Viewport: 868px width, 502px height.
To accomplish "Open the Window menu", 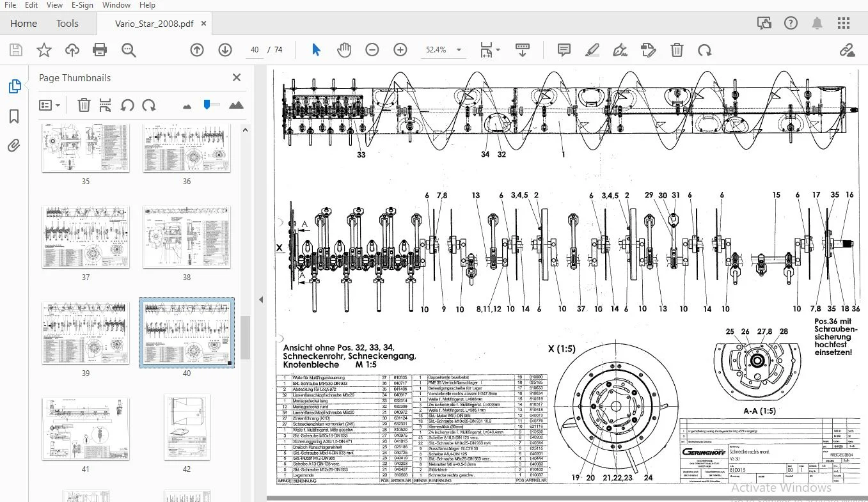I will pyautogui.click(x=116, y=5).
